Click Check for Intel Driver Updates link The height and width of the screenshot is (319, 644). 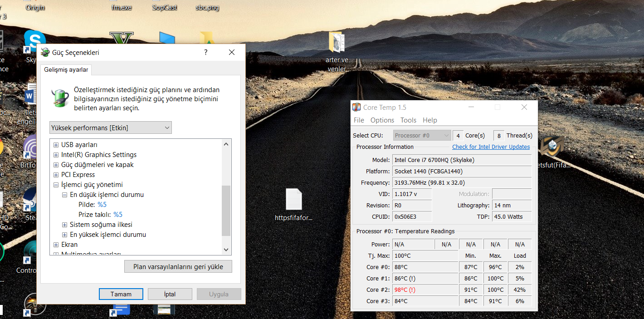click(491, 147)
